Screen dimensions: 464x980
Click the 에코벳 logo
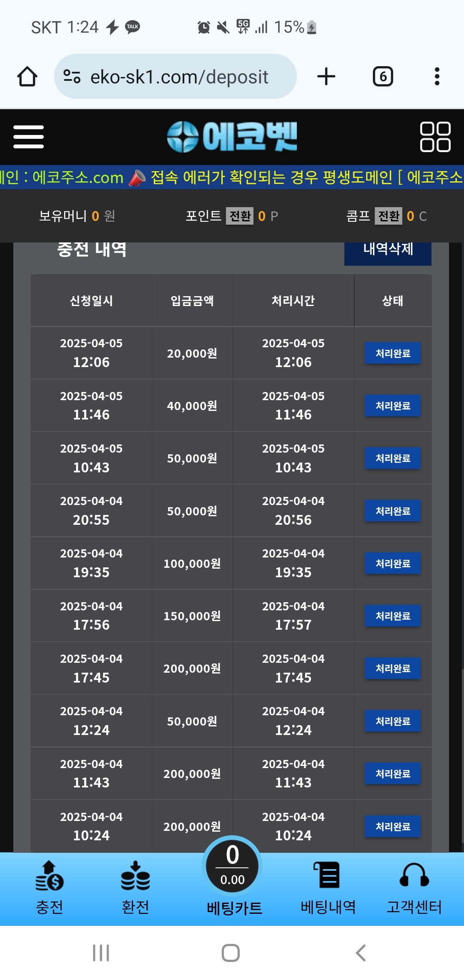click(232, 137)
